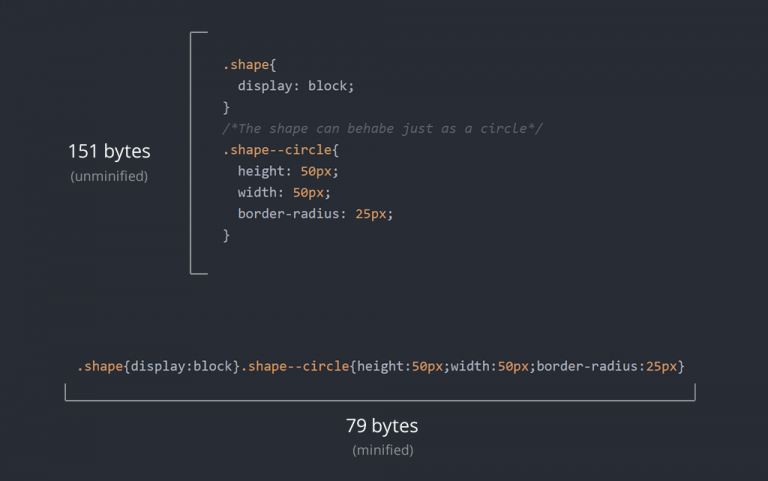Select the gray CSS comment line
This screenshot has width=768, height=481.
(382, 129)
